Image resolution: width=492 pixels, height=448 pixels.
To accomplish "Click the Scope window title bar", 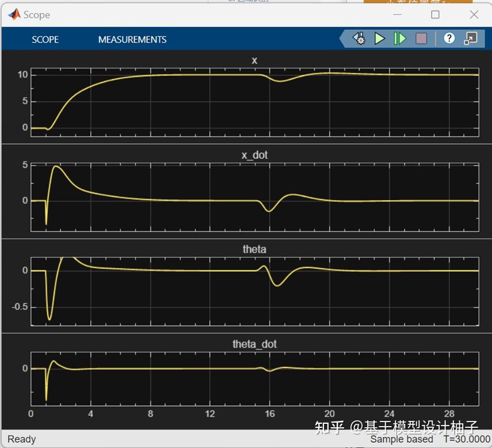I will click(230, 14).
